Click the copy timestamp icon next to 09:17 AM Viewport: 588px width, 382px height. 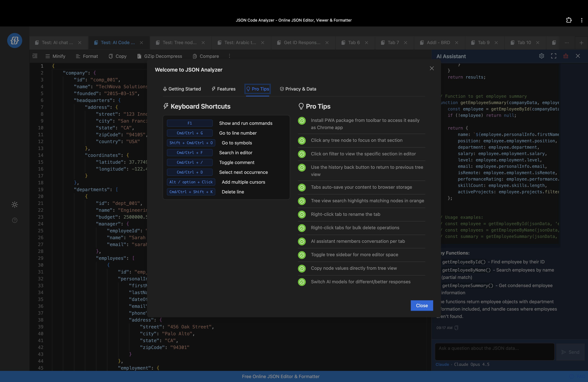click(457, 328)
